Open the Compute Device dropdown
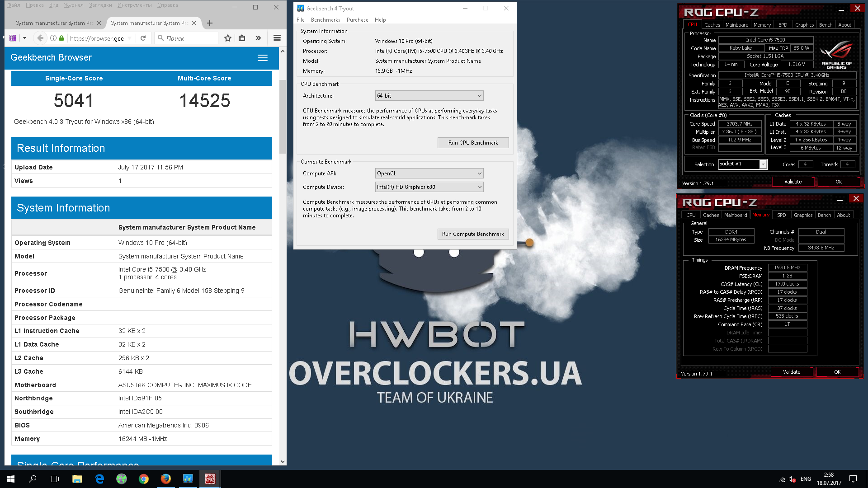The width and height of the screenshot is (868, 488). [x=429, y=187]
